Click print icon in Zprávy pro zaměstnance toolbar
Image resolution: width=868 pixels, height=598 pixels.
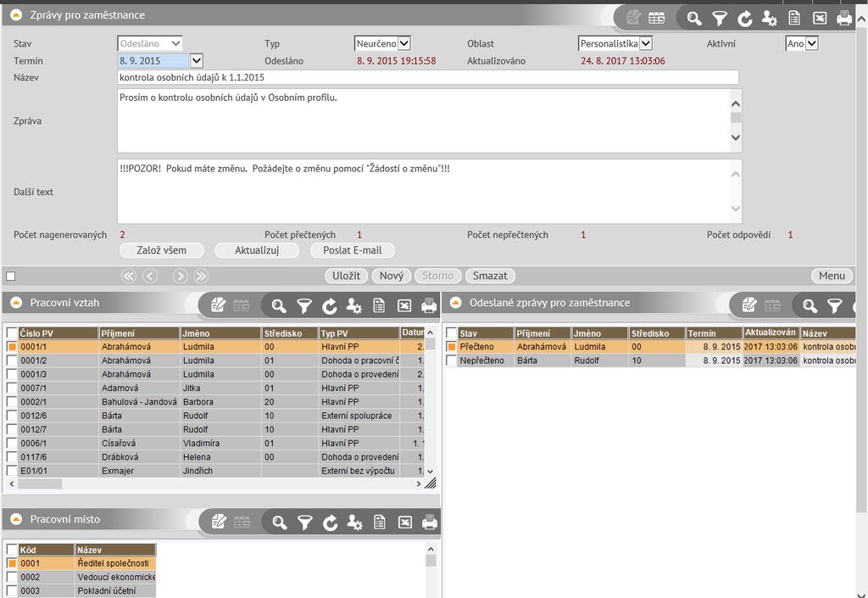point(844,19)
